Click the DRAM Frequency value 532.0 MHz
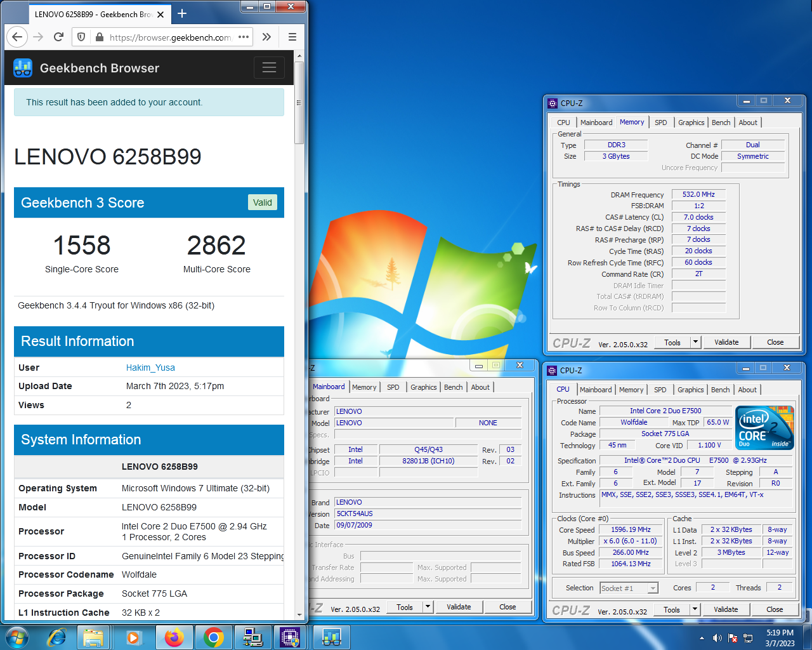The height and width of the screenshot is (650, 812). click(x=698, y=194)
